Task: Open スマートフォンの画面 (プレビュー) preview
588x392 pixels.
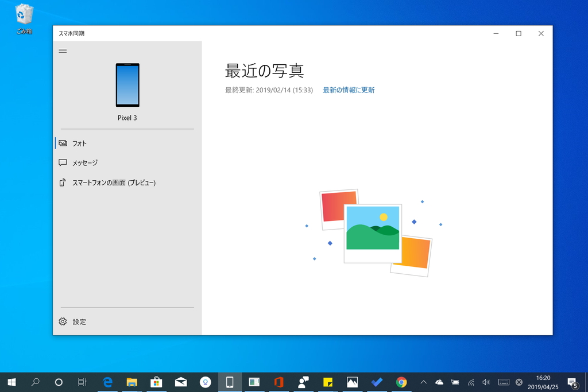Action: (x=63, y=182)
